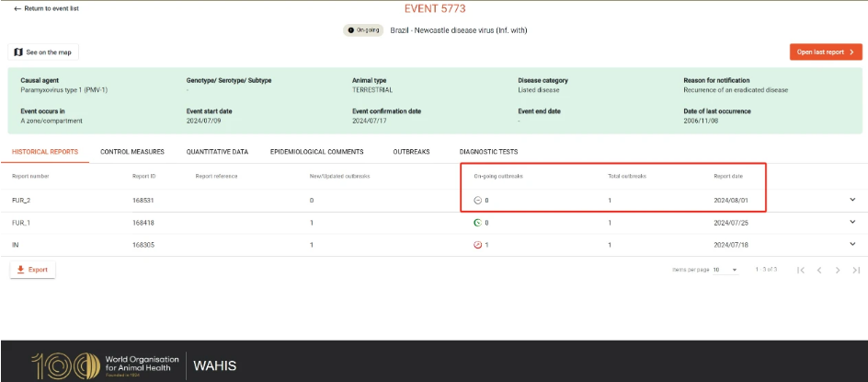This screenshot has height=382, width=868.
Task: Click the Open last report button
Action: tap(826, 52)
